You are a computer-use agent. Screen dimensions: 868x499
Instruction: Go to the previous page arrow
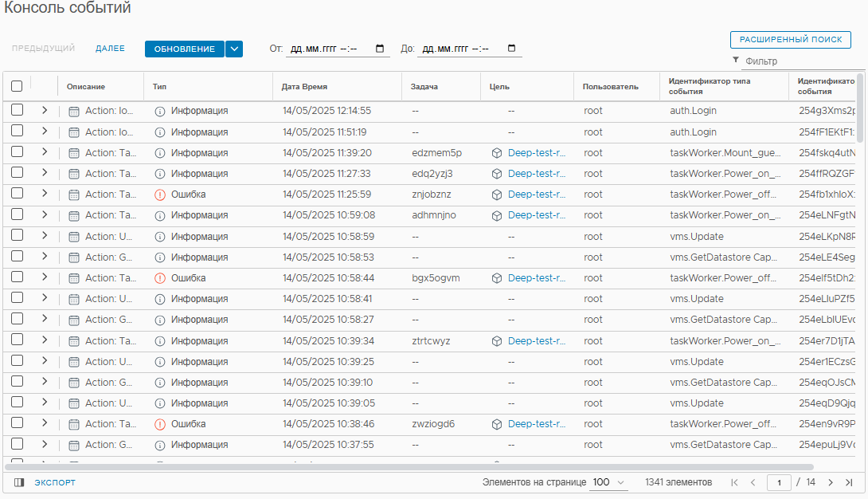pyautogui.click(x=753, y=482)
